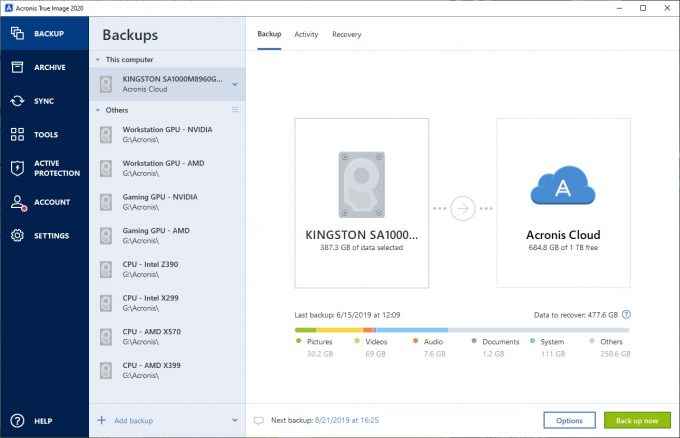
Task: Select CPU - Intel Z390 backup entry
Action: coord(167,269)
